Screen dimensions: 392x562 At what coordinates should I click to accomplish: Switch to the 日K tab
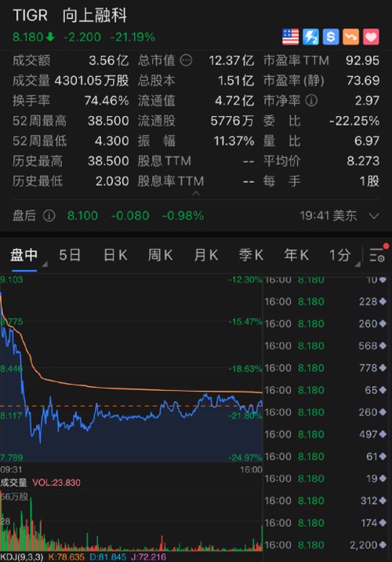115,255
